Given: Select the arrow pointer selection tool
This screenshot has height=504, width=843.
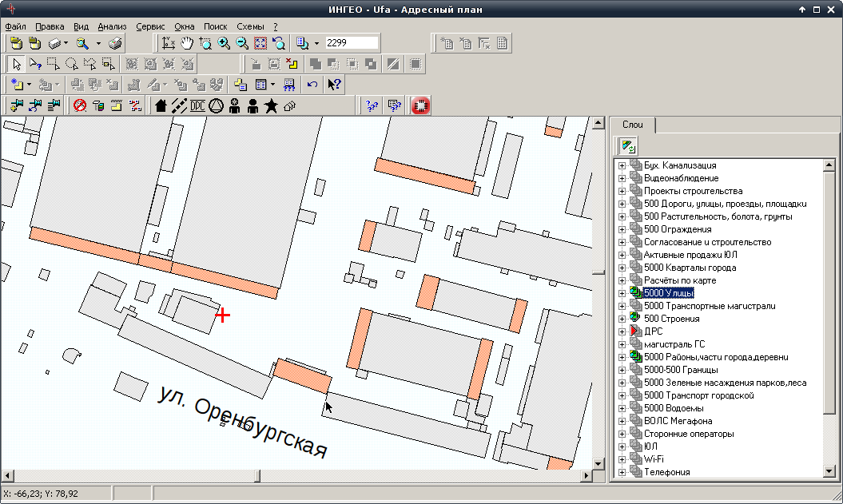Looking at the screenshot, I should 16,64.
